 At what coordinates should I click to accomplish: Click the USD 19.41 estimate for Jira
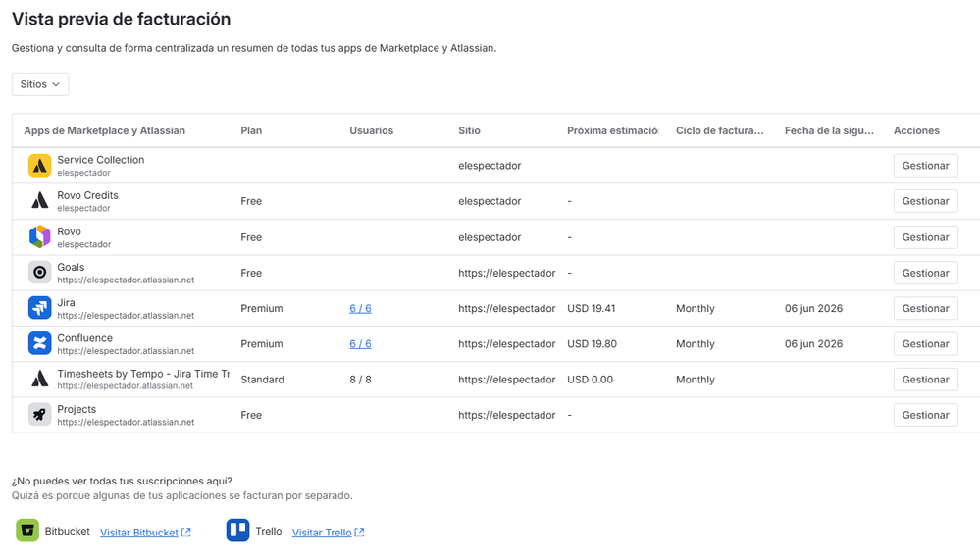coord(592,309)
